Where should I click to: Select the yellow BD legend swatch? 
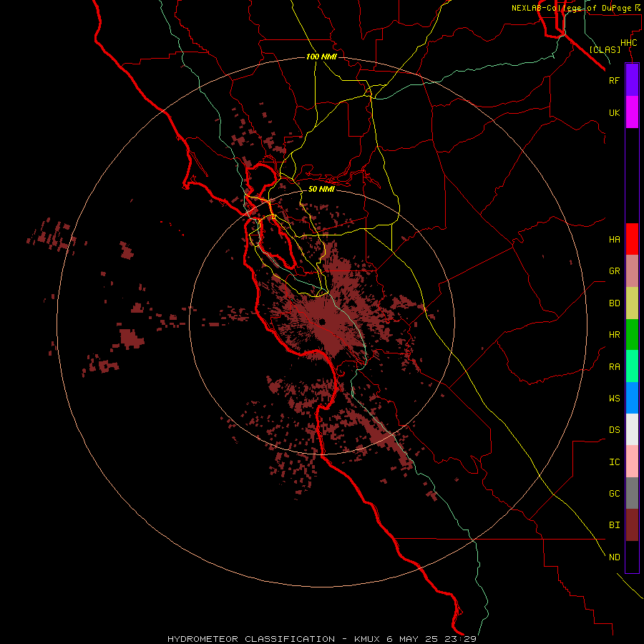pos(632,303)
